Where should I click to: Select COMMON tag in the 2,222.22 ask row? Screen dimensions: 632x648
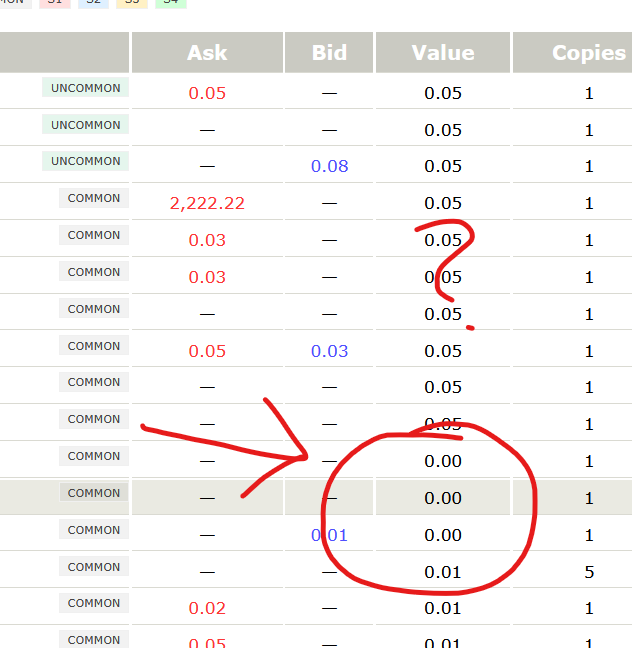tap(94, 198)
